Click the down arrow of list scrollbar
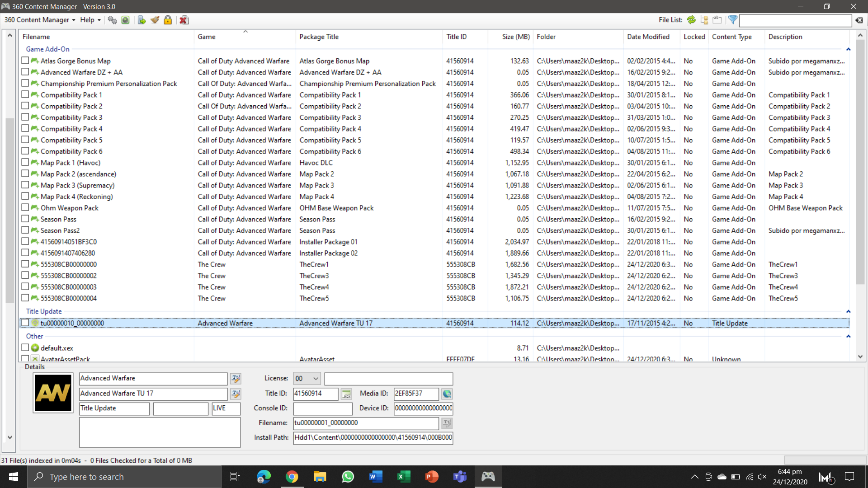The width and height of the screenshot is (868, 488). coord(860,357)
